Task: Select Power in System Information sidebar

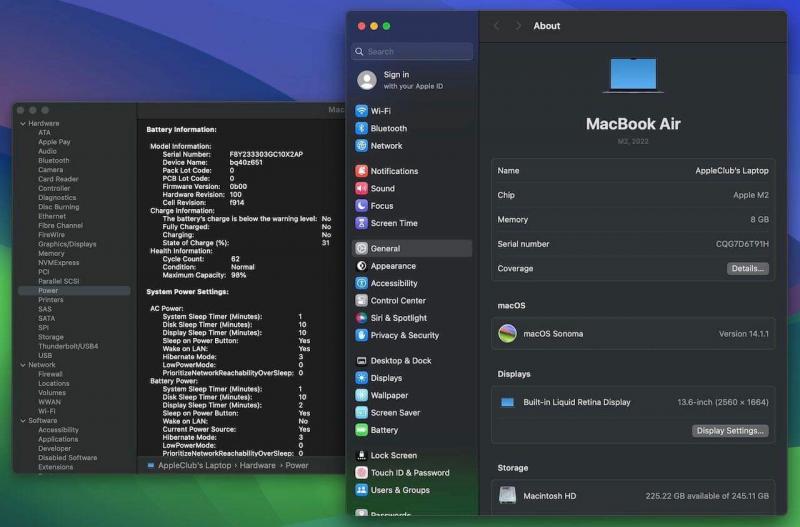Action: [x=74, y=290]
